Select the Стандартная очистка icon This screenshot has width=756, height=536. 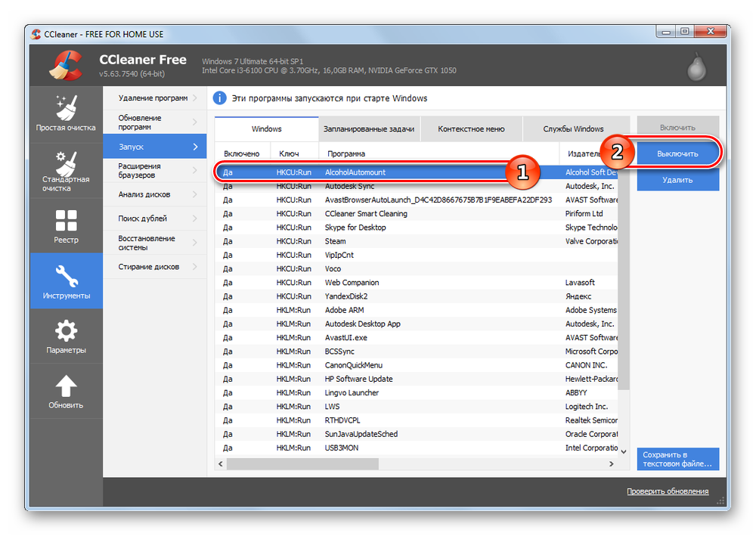[x=66, y=164]
